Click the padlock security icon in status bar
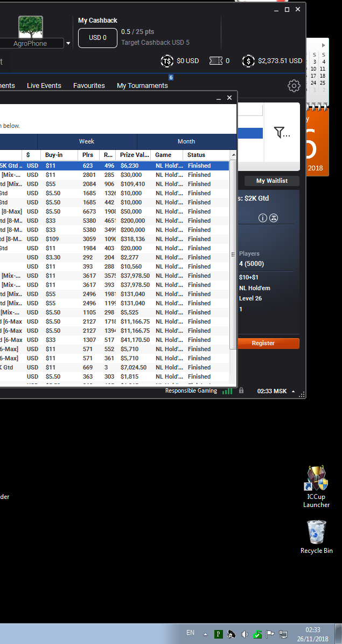This screenshot has width=342, height=644. pos(241,390)
